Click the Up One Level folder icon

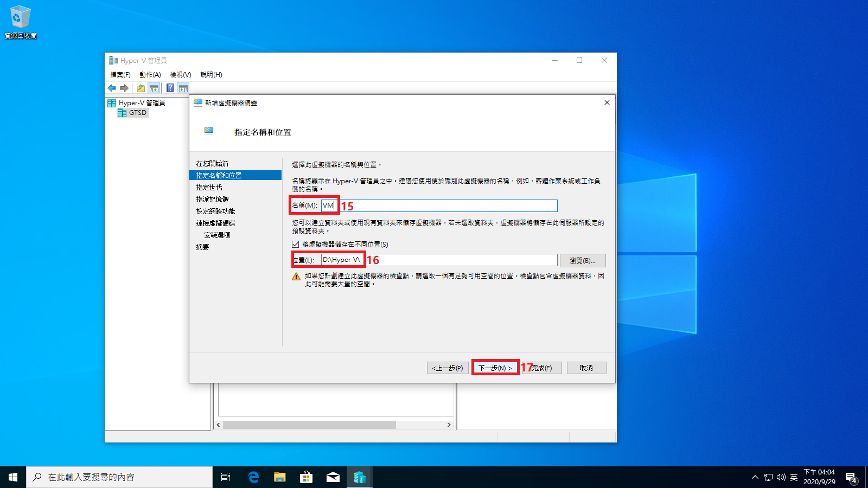[141, 88]
